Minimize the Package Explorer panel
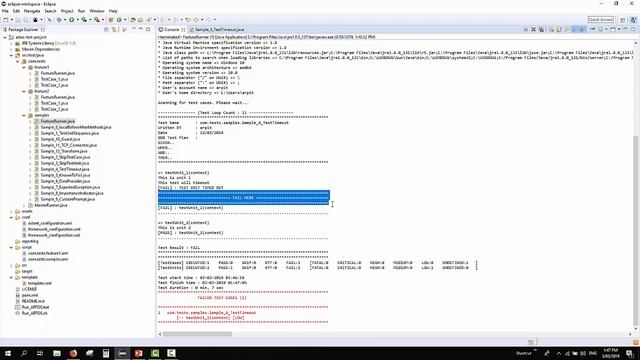This screenshot has height=360, width=640. click(x=141, y=29)
